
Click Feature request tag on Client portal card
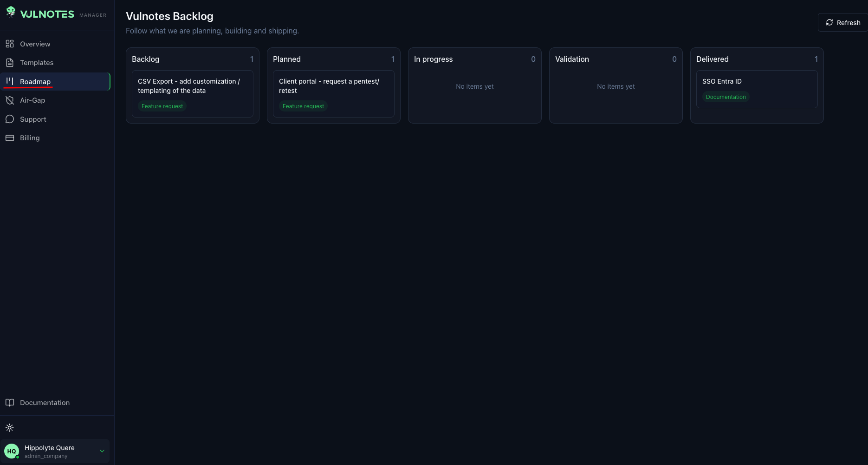[303, 106]
